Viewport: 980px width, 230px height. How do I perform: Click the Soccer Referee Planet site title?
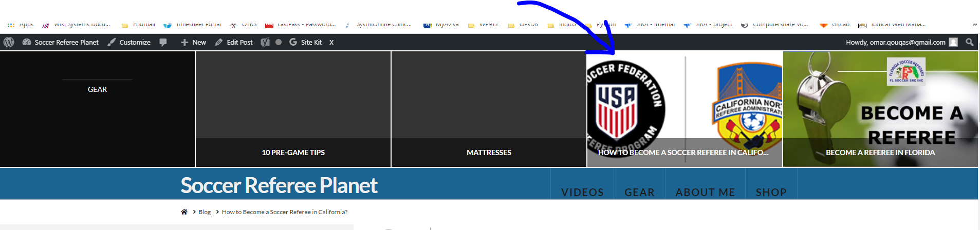pyautogui.click(x=279, y=185)
